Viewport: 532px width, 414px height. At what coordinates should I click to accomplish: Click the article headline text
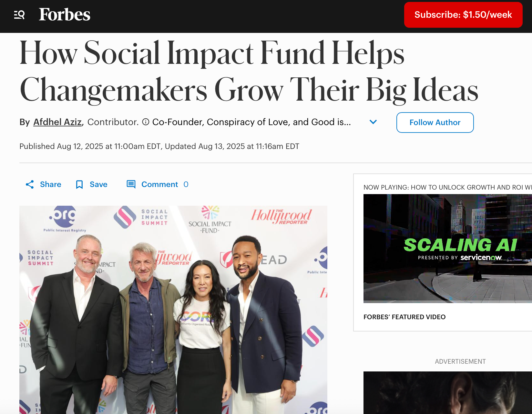[x=249, y=71]
